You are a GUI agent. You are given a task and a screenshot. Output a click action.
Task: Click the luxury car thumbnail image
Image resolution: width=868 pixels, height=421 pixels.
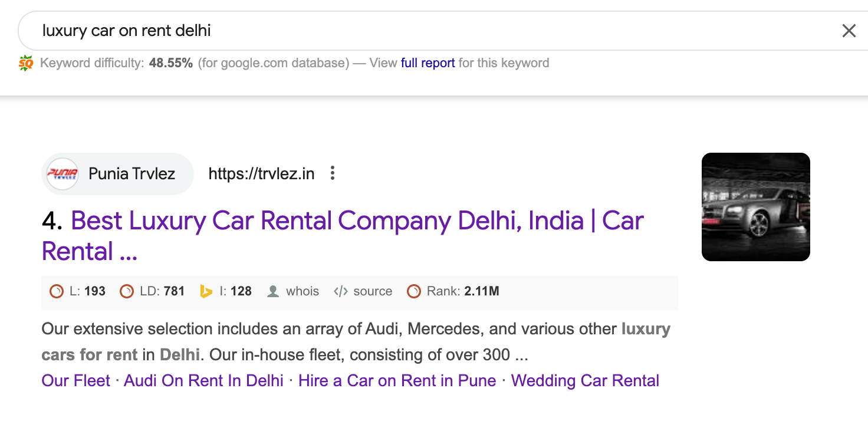click(x=755, y=207)
